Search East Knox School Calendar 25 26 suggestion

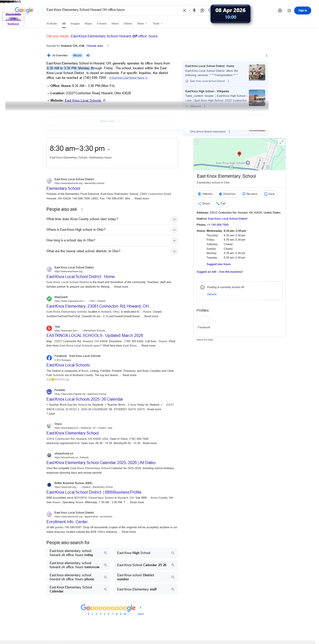pos(146,565)
